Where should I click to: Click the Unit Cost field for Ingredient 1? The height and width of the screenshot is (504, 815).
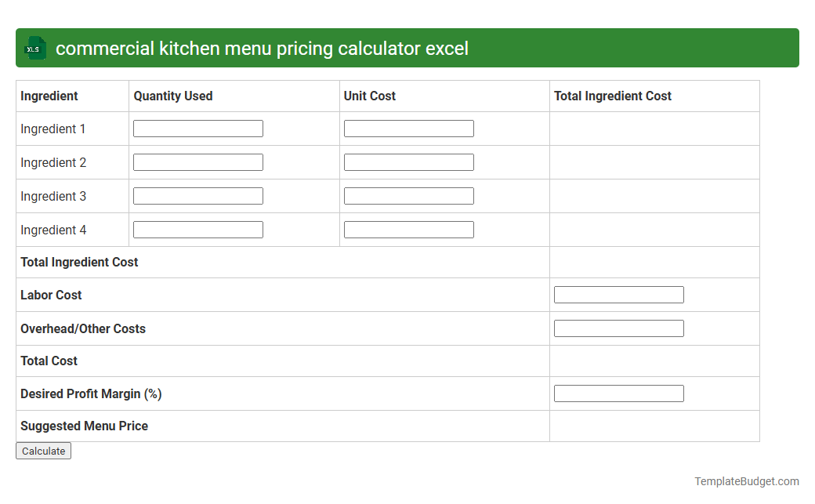coord(408,128)
